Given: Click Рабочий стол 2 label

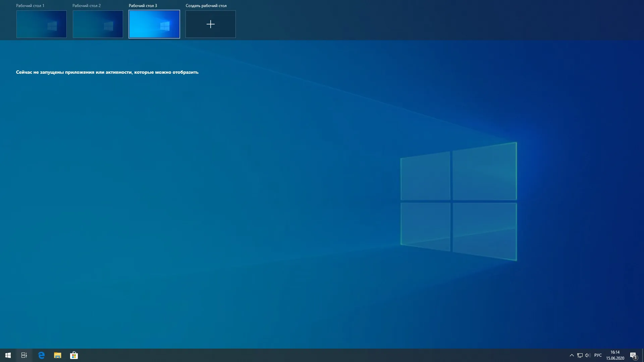Looking at the screenshot, I should (87, 6).
